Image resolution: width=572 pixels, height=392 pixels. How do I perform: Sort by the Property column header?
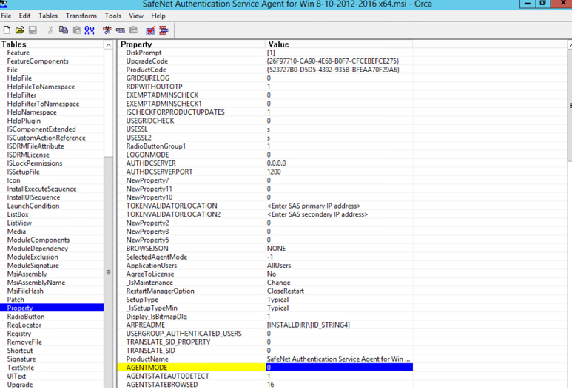click(x=192, y=44)
